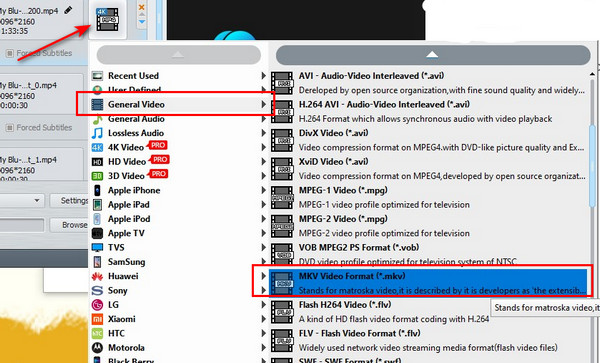Toggle the second Forced Subtitles checkbox
Viewport: 600px width, 363px height.
coord(10,127)
